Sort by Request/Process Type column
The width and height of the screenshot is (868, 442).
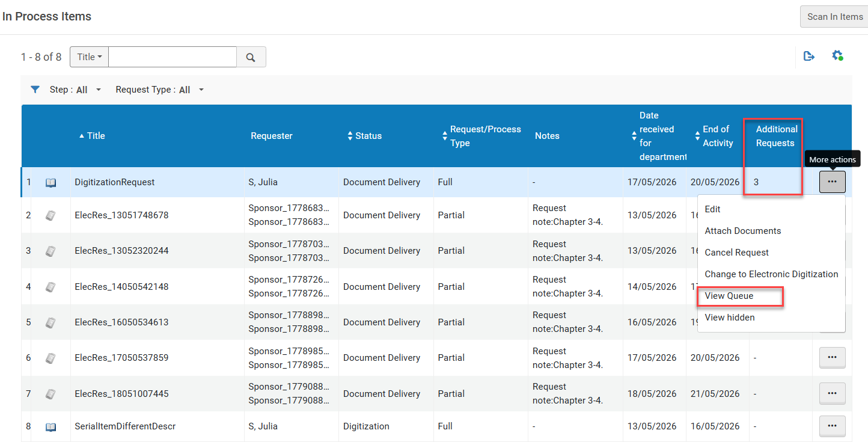(x=481, y=136)
